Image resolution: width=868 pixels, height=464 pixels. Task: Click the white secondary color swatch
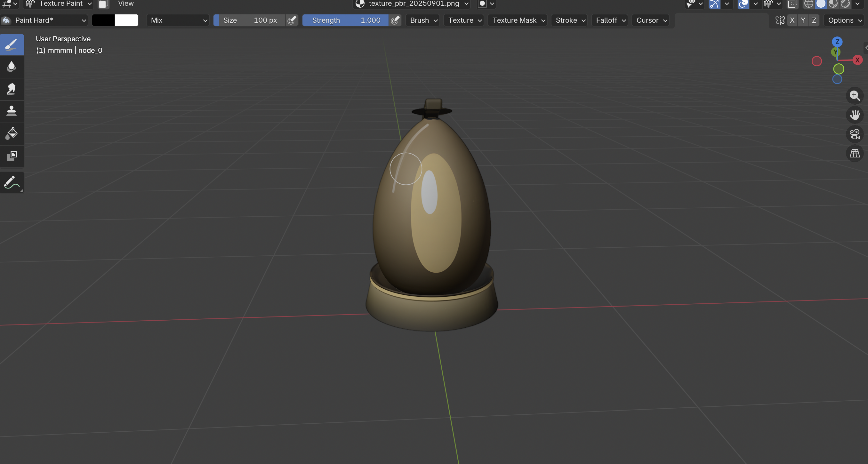pos(127,20)
